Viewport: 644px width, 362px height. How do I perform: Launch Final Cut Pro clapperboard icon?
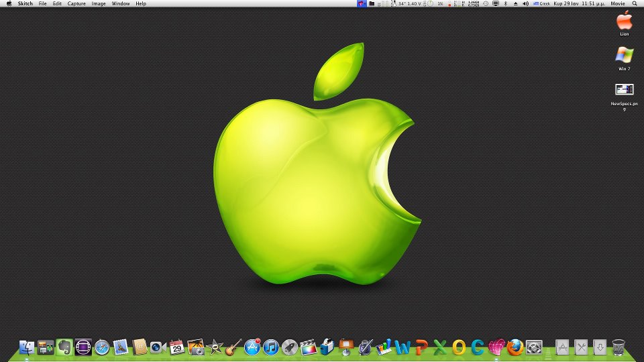tap(309, 348)
